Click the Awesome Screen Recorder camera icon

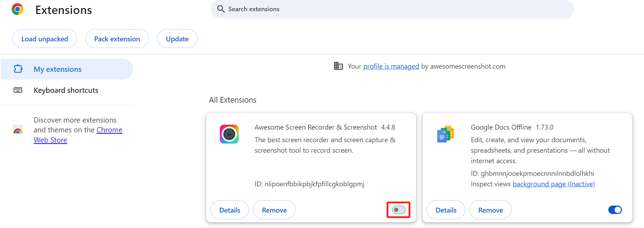point(229,134)
